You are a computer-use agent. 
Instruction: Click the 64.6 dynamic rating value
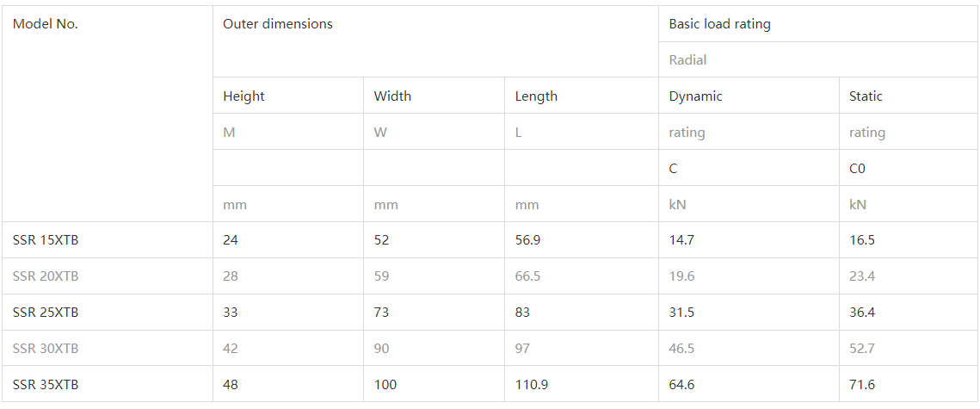point(681,385)
